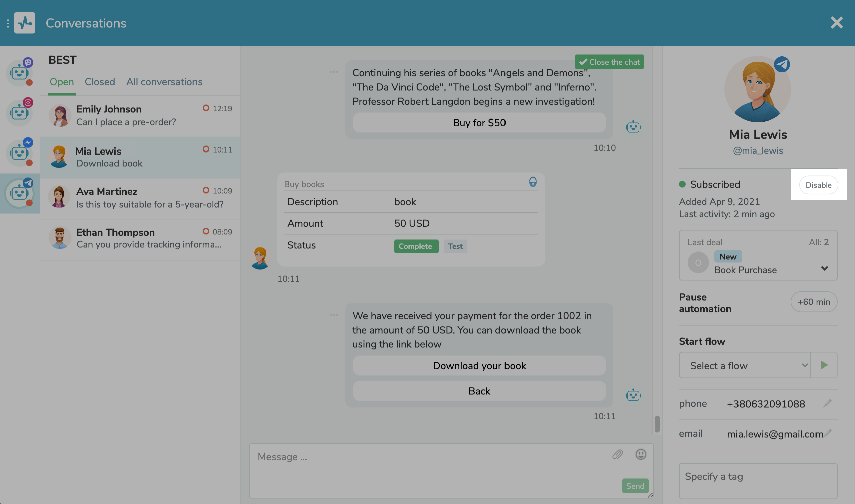The width and height of the screenshot is (855, 504).
Task: Click the deal avatar circle in Last deal
Action: [698, 263]
